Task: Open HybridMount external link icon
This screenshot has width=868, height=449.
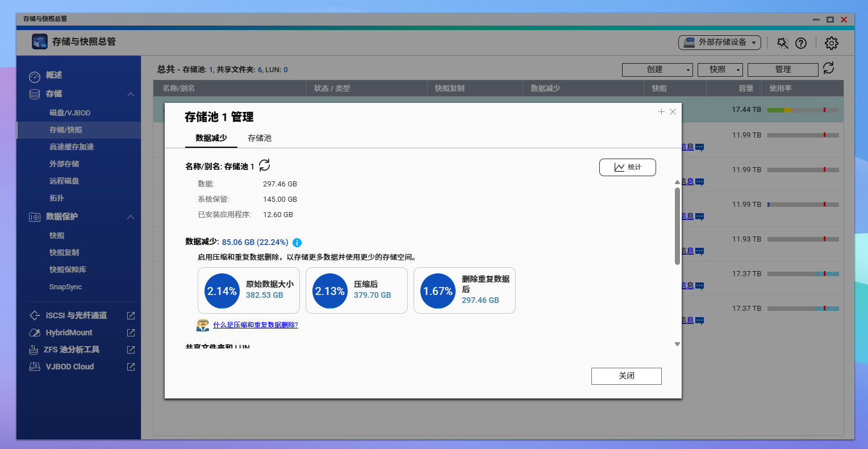Action: pyautogui.click(x=131, y=332)
